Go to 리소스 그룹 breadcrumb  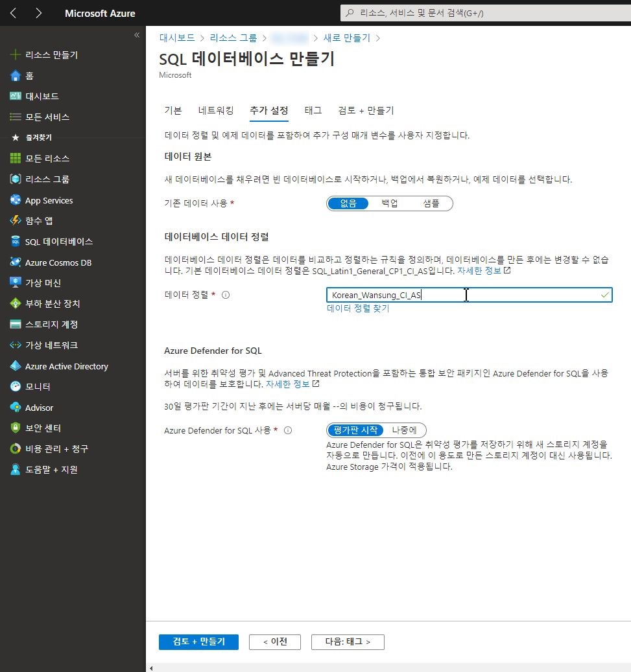pos(233,38)
